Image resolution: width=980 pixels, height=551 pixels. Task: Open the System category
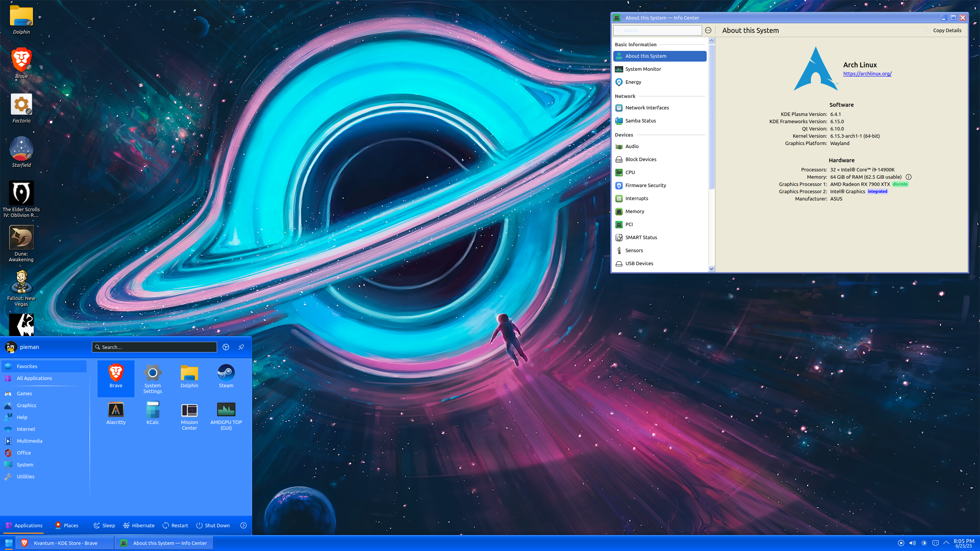44,465
